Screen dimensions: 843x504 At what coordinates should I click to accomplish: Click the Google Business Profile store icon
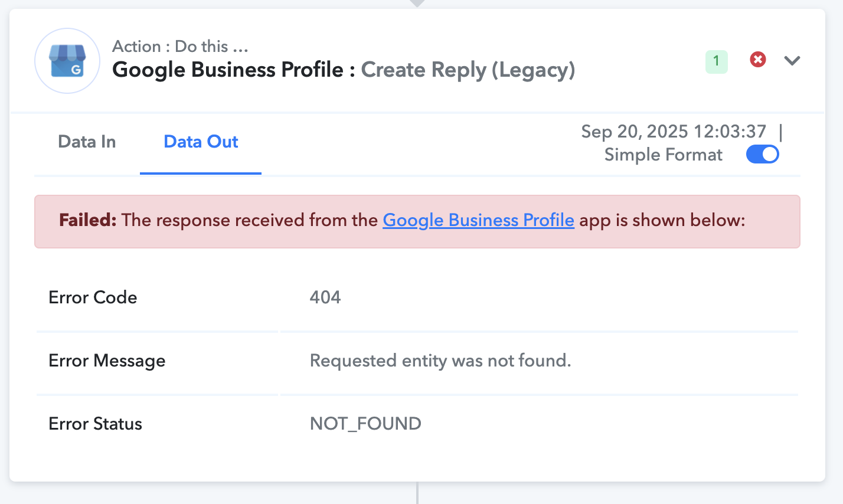[x=67, y=61]
